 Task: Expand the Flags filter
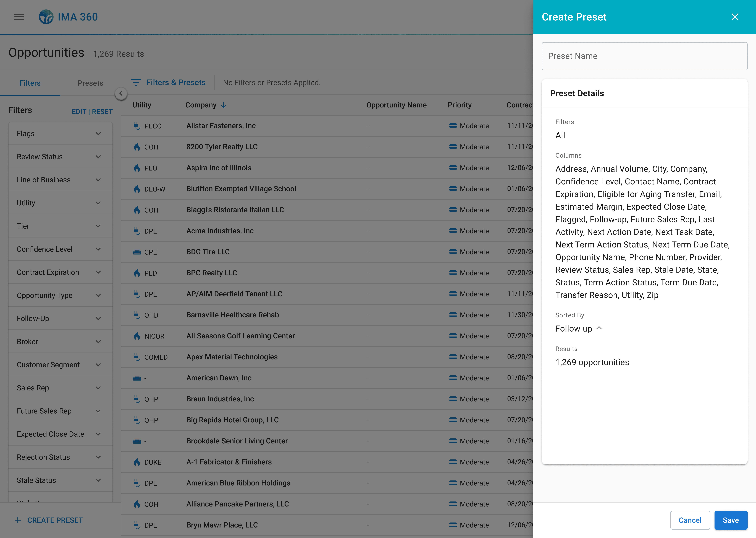click(98, 133)
